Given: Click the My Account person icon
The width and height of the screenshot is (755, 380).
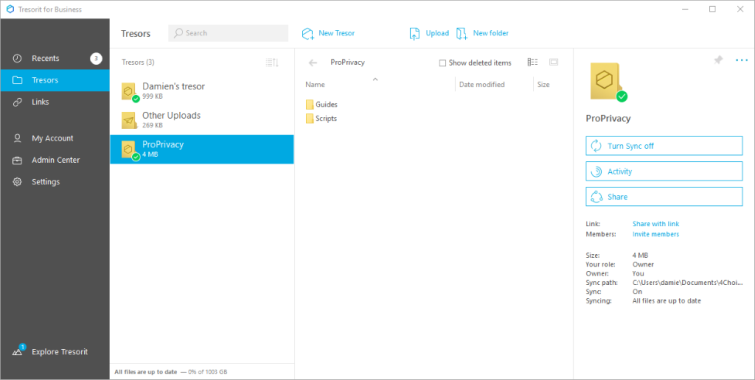Looking at the screenshot, I should click(17, 138).
